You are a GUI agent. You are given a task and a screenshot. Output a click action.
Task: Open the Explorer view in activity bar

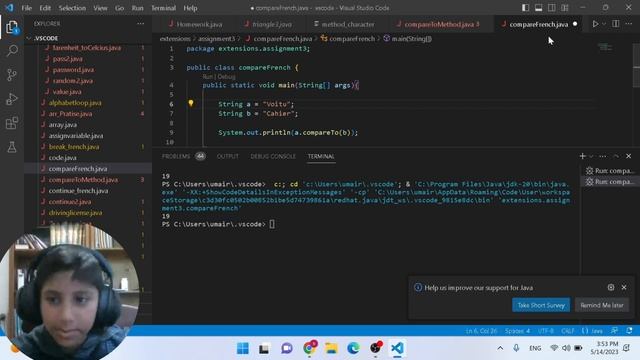[x=12, y=28]
